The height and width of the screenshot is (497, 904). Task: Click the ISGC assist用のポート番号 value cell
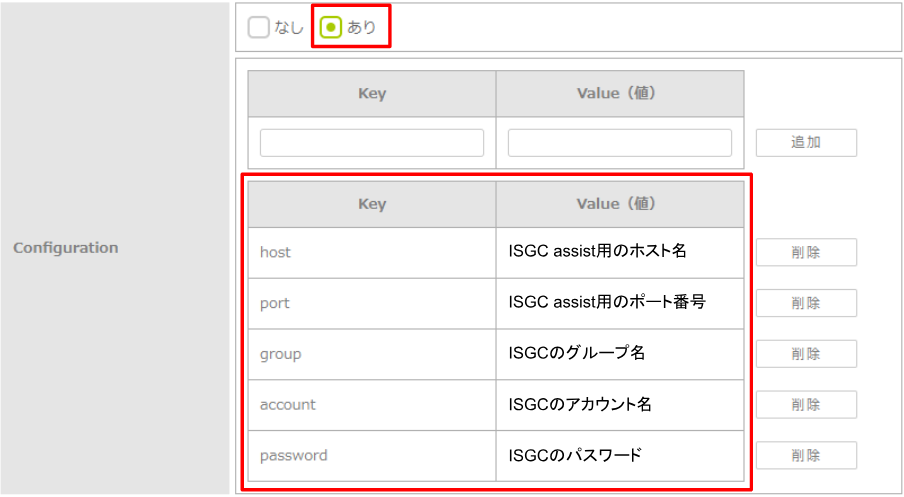pyautogui.click(x=619, y=303)
